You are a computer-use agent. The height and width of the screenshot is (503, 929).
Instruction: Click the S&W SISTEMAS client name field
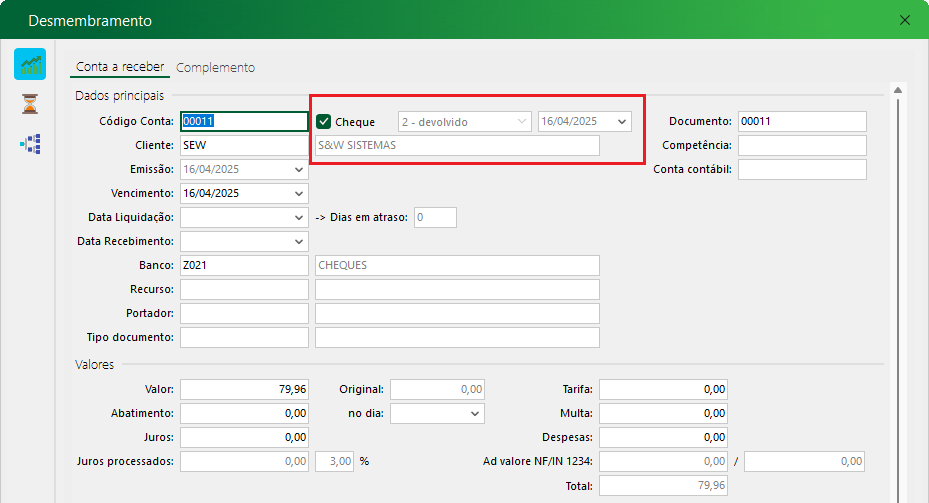tap(457, 145)
